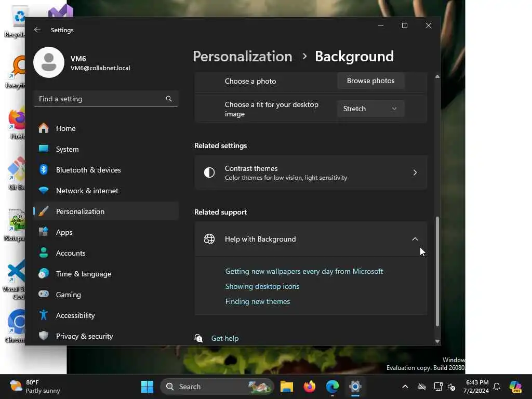Open Finding new themes link
Viewport: 532px width, 399px height.
click(258, 301)
